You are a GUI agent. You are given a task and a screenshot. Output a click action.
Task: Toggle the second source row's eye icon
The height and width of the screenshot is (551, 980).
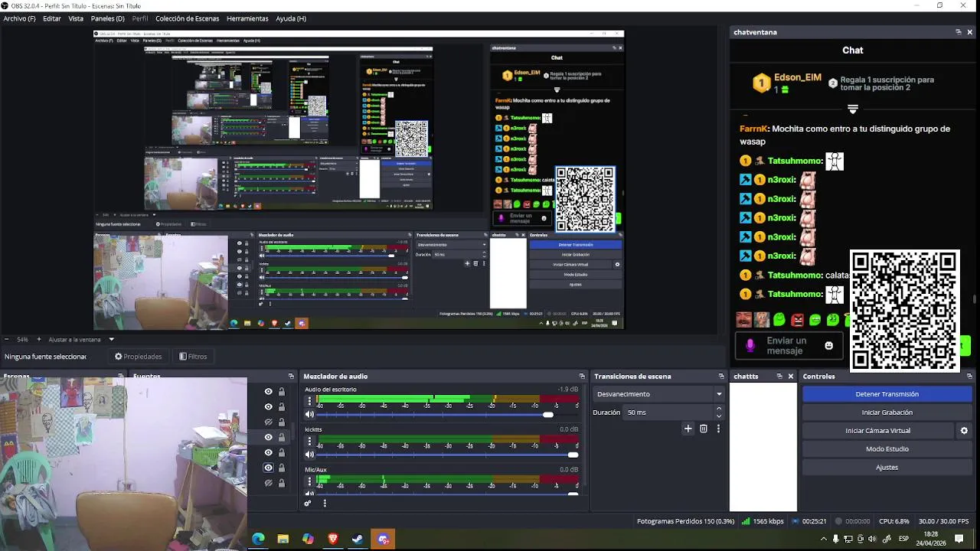pos(268,406)
